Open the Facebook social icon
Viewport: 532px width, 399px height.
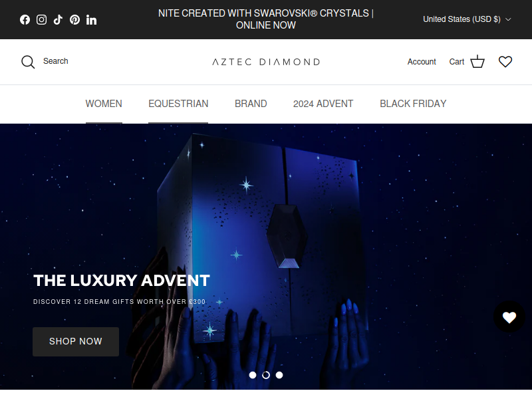coord(25,20)
